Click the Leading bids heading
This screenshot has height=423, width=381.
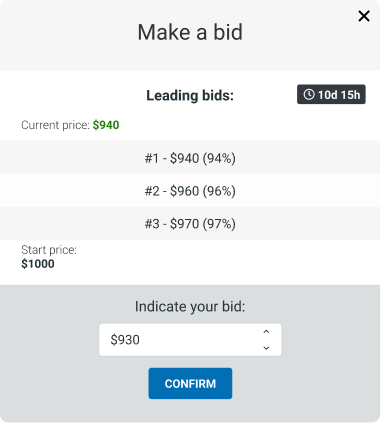click(190, 96)
